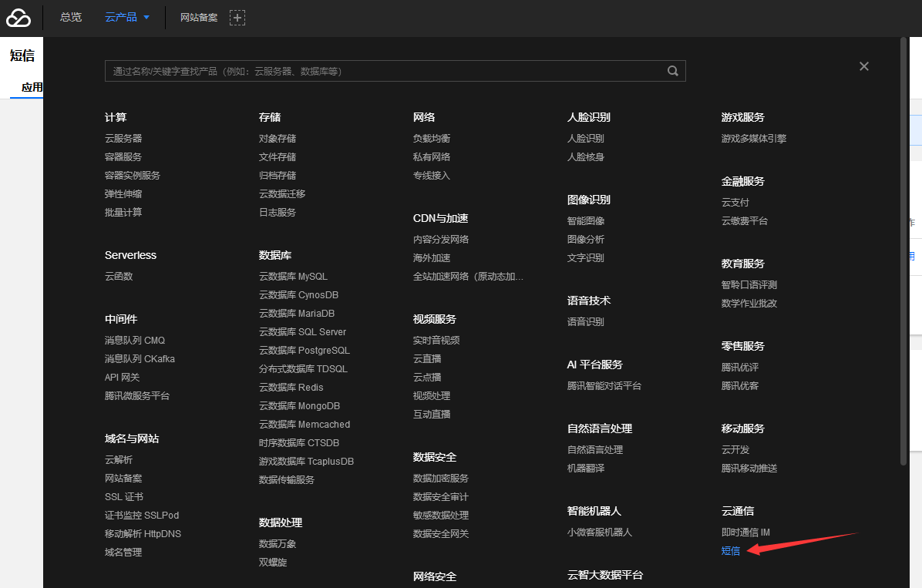Open the highlighted 短信 link under 云通信

[731, 551]
